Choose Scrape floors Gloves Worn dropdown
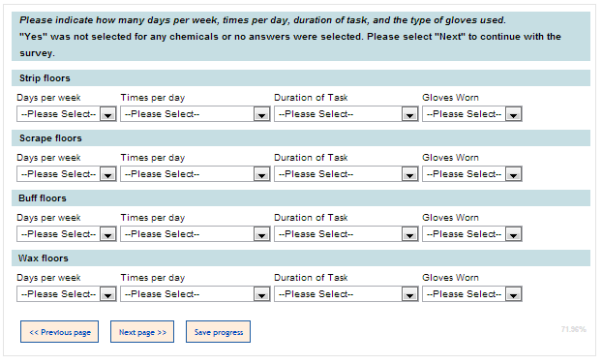Image resolution: width=602 pixels, height=364 pixels. [x=472, y=174]
